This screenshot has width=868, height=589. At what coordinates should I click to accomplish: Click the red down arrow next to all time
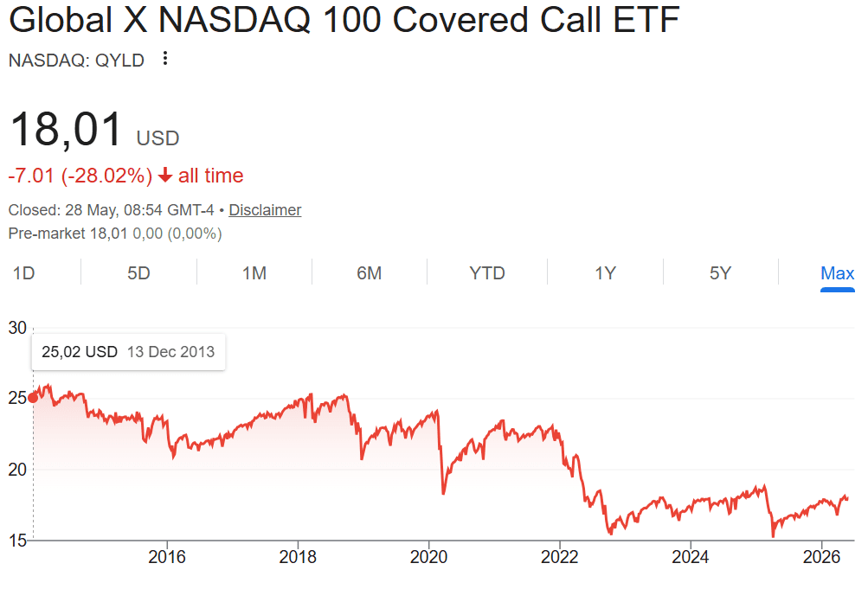point(165,176)
